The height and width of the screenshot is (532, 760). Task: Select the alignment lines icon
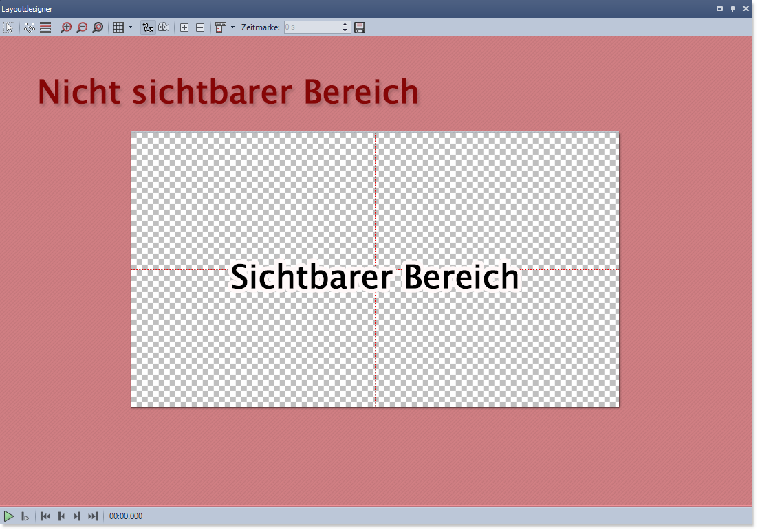point(45,27)
